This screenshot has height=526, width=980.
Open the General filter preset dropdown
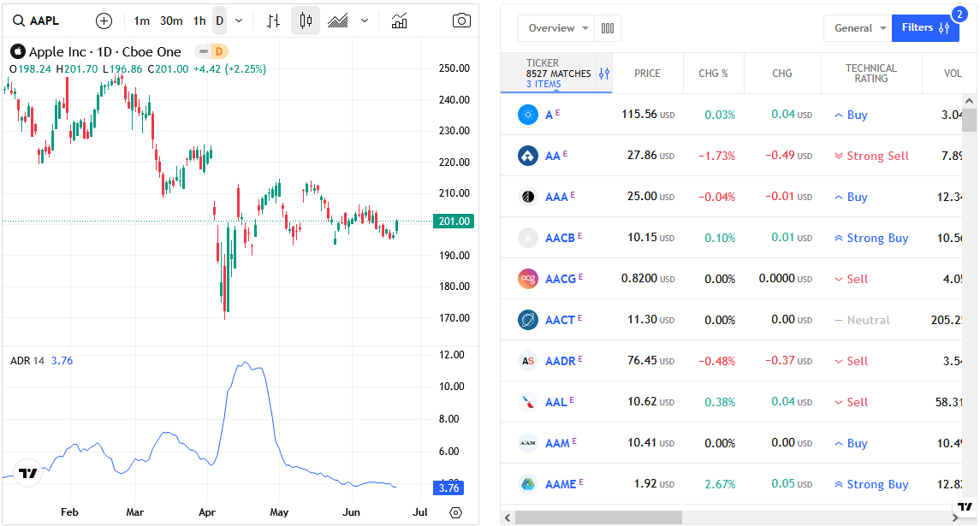860,28
